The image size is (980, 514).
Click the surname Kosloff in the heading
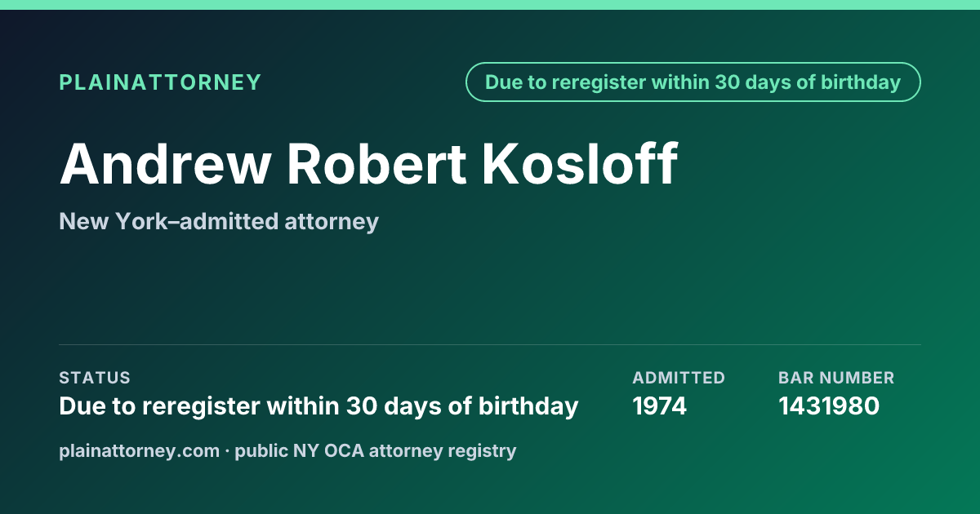[579, 164]
